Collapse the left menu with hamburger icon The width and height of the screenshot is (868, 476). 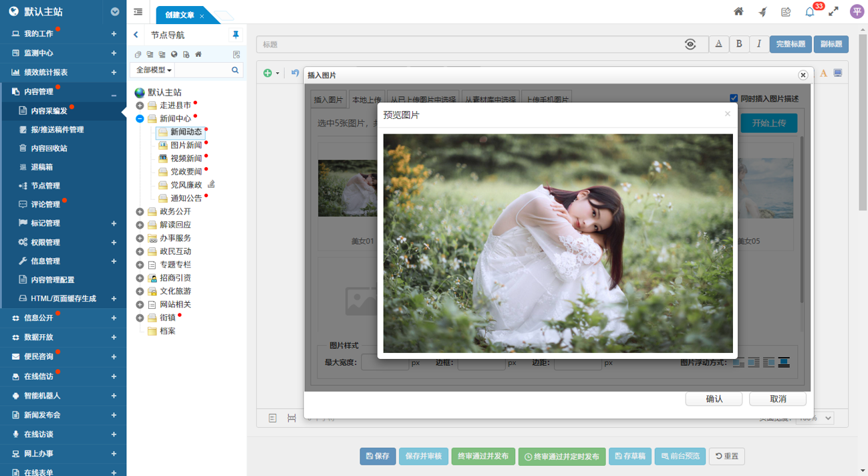tap(138, 12)
